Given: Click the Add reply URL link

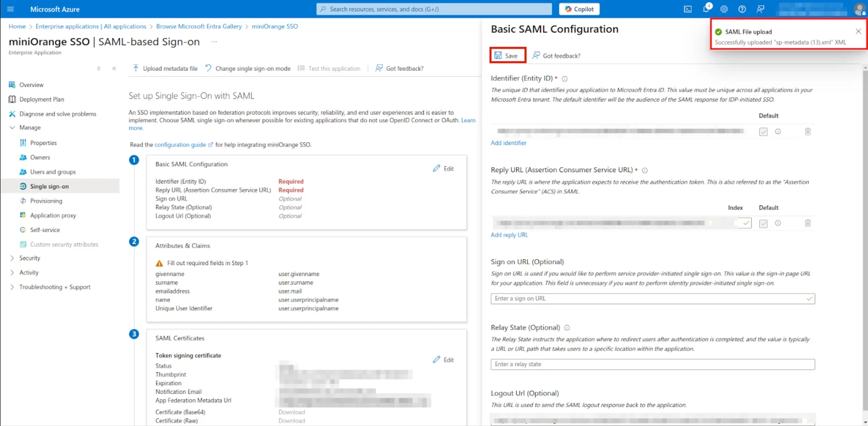Looking at the screenshot, I should pyautogui.click(x=509, y=235).
